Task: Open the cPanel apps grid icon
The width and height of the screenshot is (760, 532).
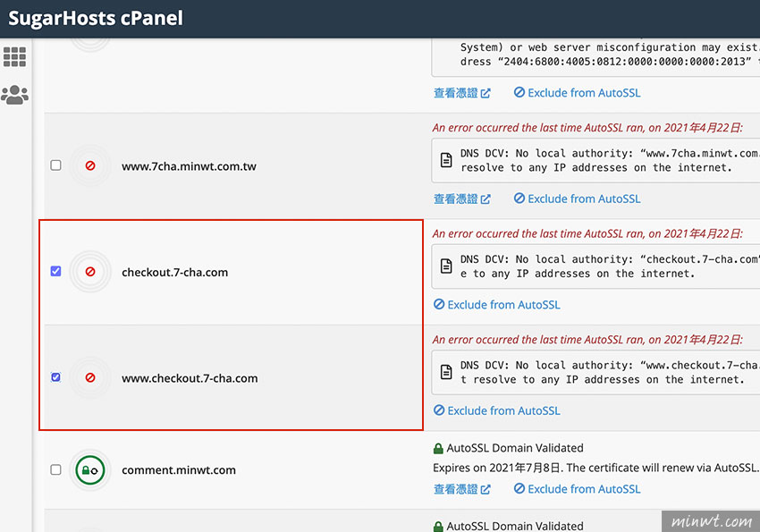Action: [14, 56]
